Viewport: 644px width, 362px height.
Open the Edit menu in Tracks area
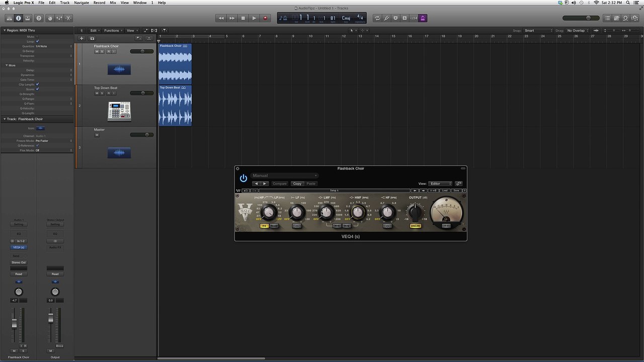pos(95,30)
